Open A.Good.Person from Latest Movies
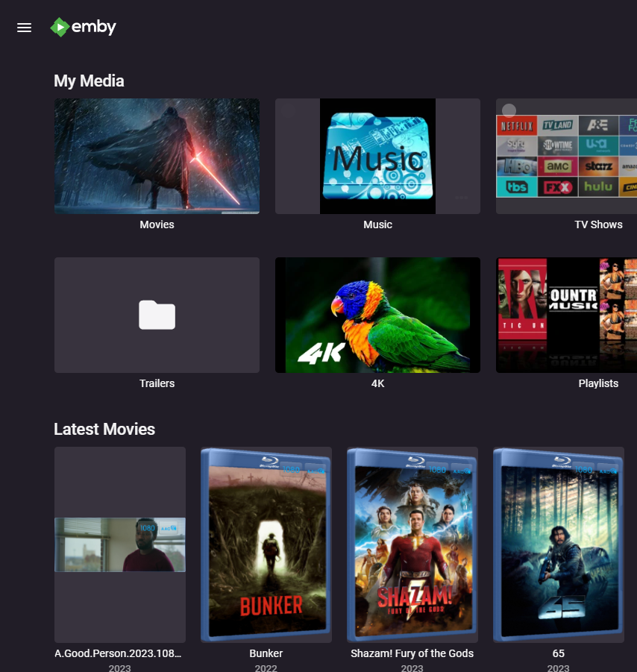The height and width of the screenshot is (672, 637). (119, 544)
